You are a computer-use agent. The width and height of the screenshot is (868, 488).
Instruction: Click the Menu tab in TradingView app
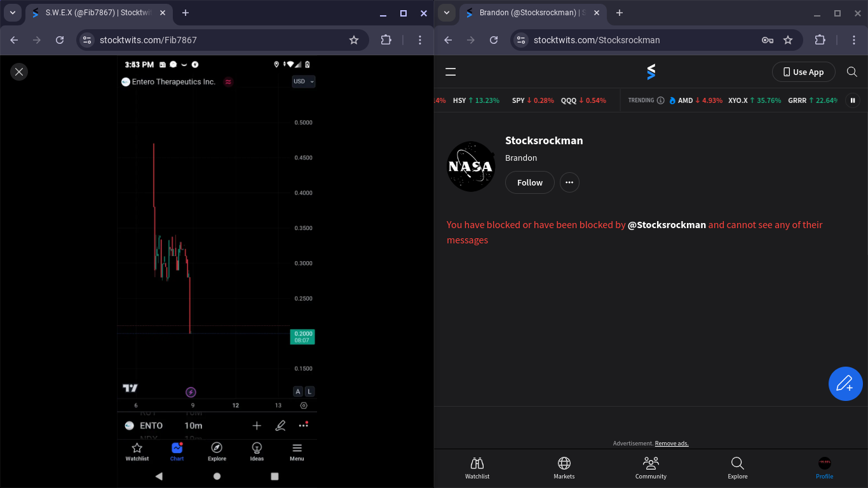[x=297, y=452]
